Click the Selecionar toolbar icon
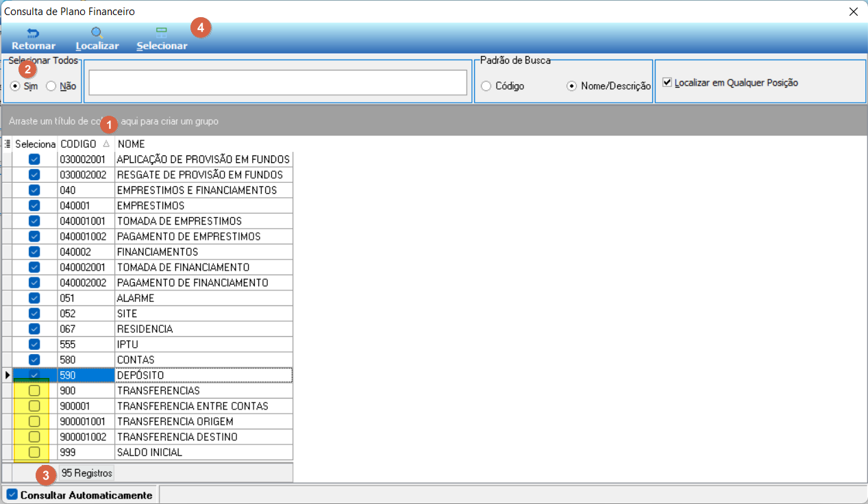This screenshot has height=504, width=868. pos(162,33)
